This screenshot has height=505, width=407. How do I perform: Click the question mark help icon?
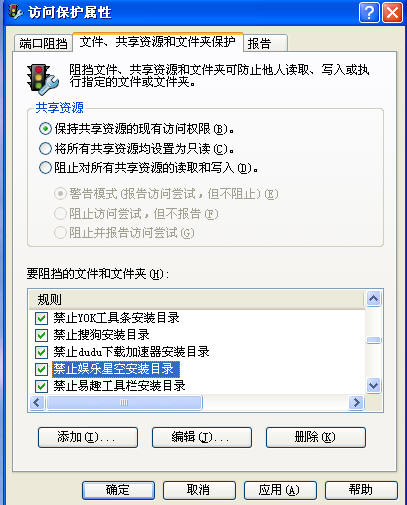point(369,13)
